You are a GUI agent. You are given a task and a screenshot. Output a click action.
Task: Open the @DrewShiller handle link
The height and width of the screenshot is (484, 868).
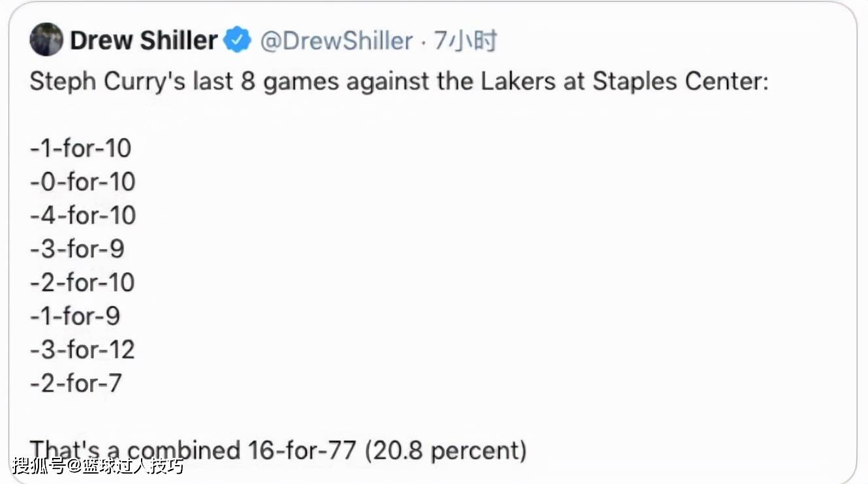(336, 41)
